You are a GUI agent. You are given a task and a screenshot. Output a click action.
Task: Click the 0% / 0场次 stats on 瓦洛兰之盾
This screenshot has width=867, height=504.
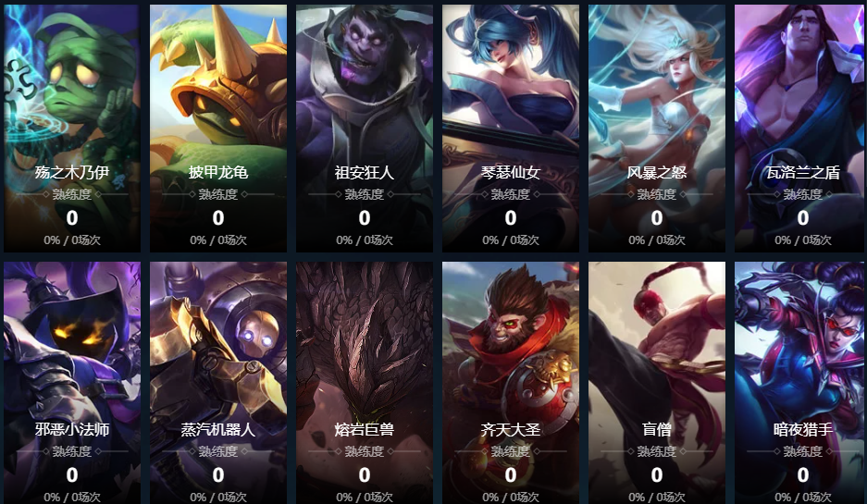coord(803,240)
